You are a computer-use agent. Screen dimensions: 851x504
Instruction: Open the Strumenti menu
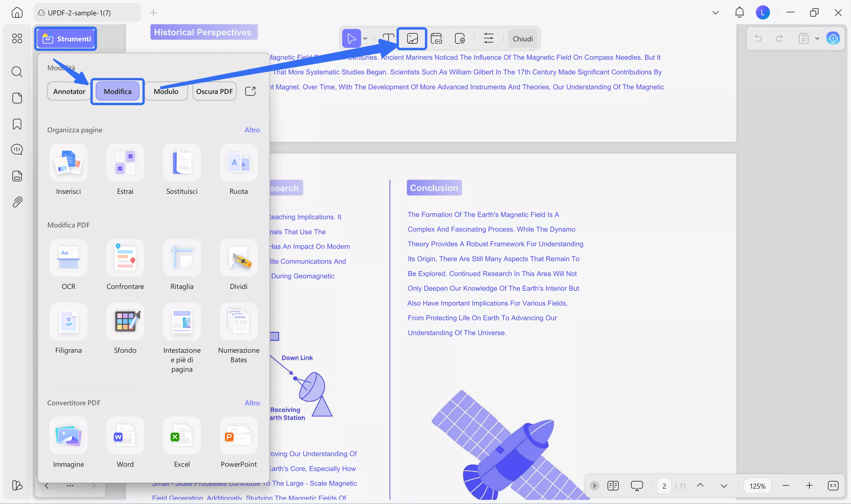pos(66,38)
